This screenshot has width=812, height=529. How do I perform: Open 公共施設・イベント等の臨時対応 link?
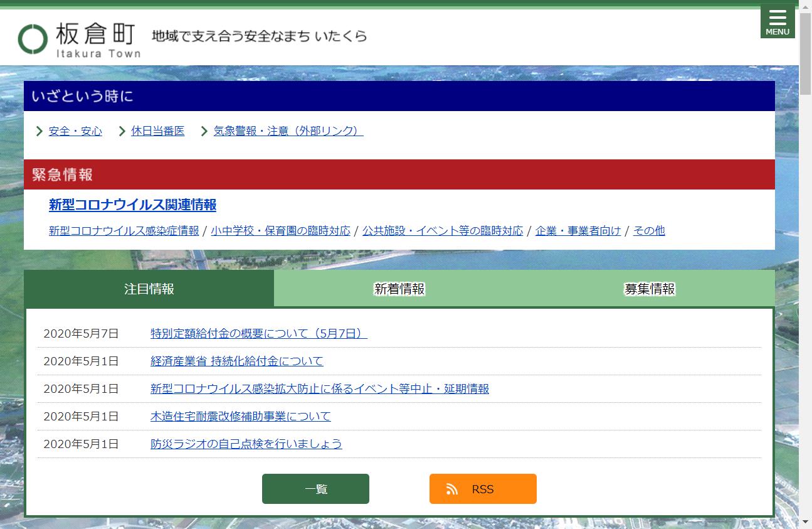tap(442, 231)
